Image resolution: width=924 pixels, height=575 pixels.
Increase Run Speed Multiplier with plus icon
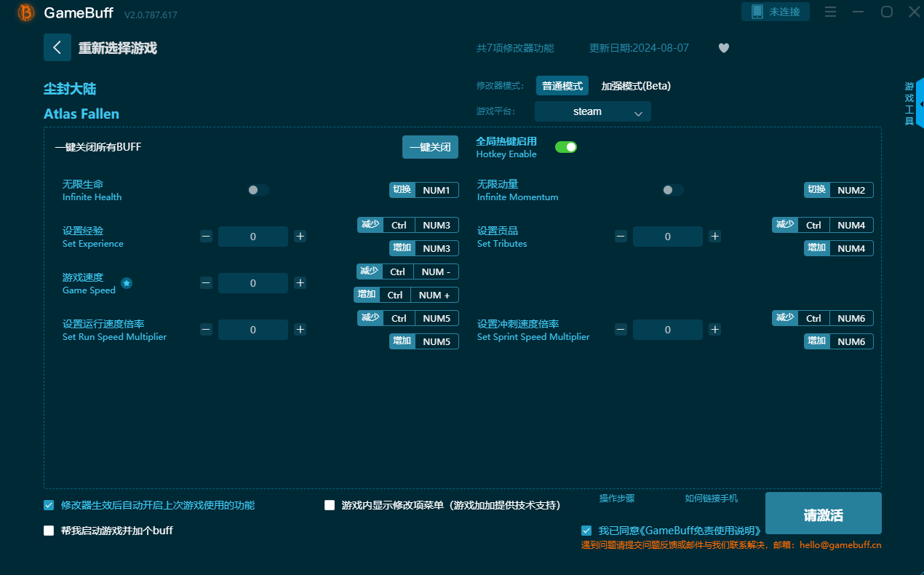[300, 330]
